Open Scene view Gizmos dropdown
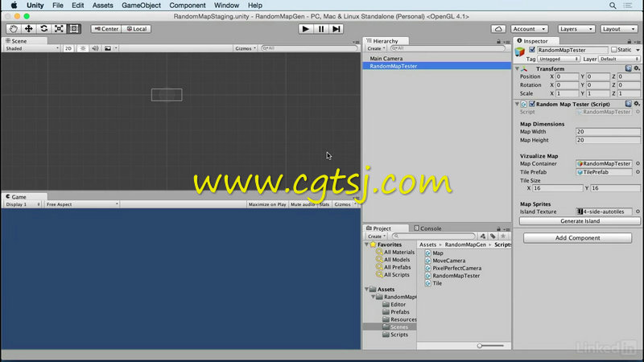The height and width of the screenshot is (362, 644). click(246, 48)
